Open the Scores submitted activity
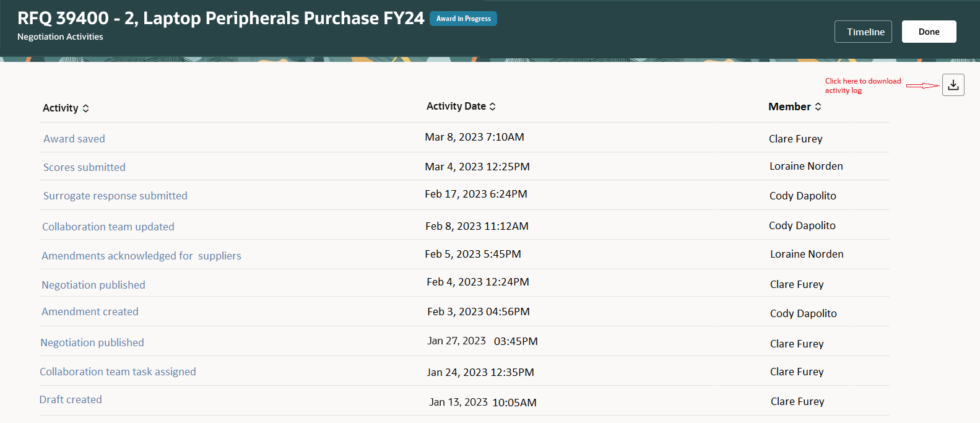980x423 pixels. (84, 167)
